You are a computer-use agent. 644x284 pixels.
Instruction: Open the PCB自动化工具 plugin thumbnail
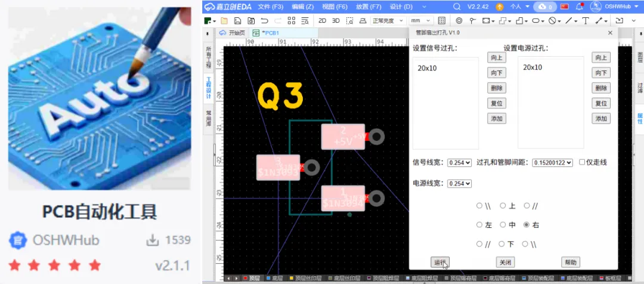point(100,98)
